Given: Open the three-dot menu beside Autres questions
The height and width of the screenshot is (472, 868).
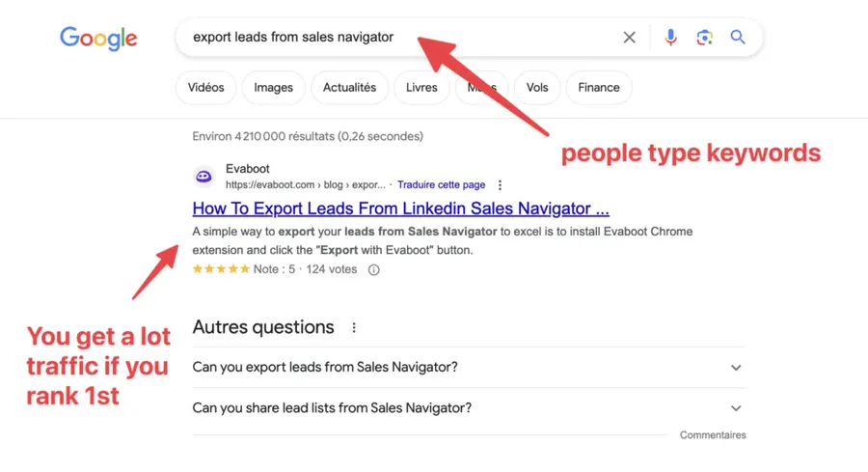Looking at the screenshot, I should pyautogui.click(x=354, y=328).
